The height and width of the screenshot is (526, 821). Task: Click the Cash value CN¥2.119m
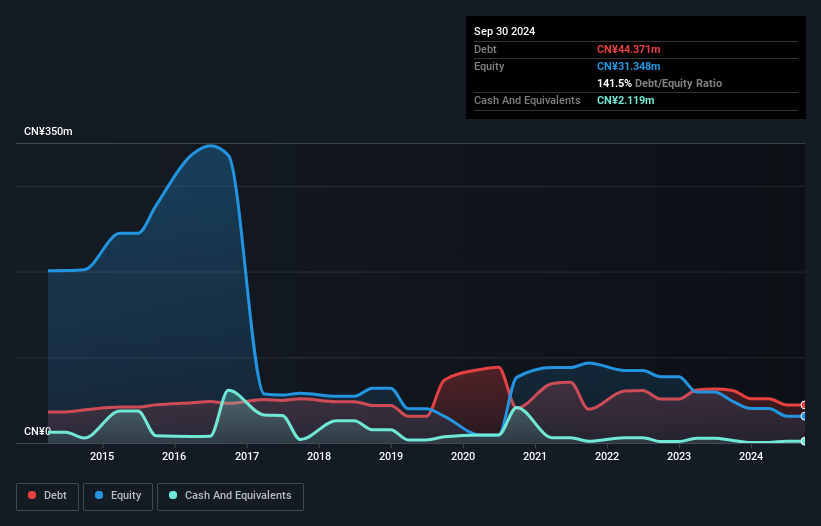click(626, 100)
